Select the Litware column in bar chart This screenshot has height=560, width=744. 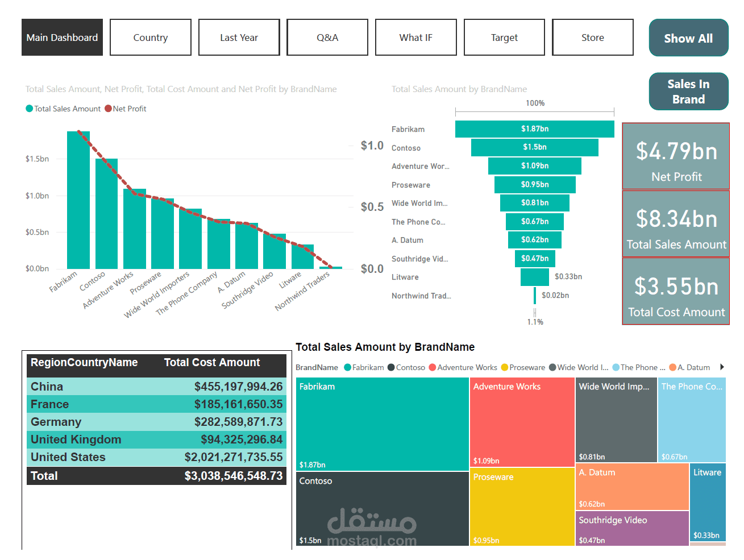coord(302,256)
